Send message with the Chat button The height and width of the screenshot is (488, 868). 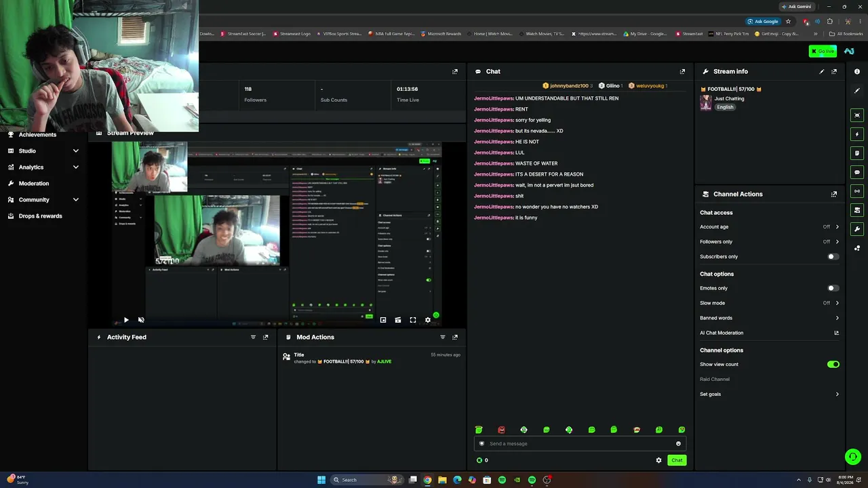click(x=677, y=460)
